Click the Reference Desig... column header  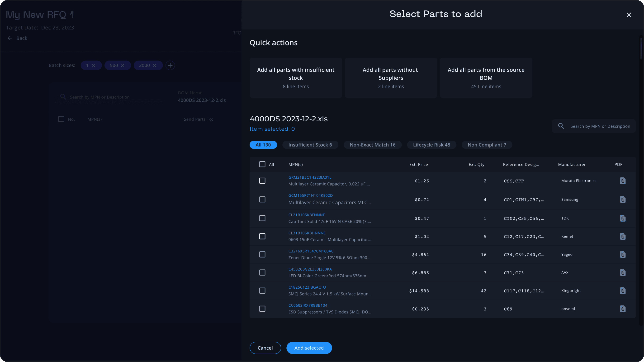tap(521, 165)
